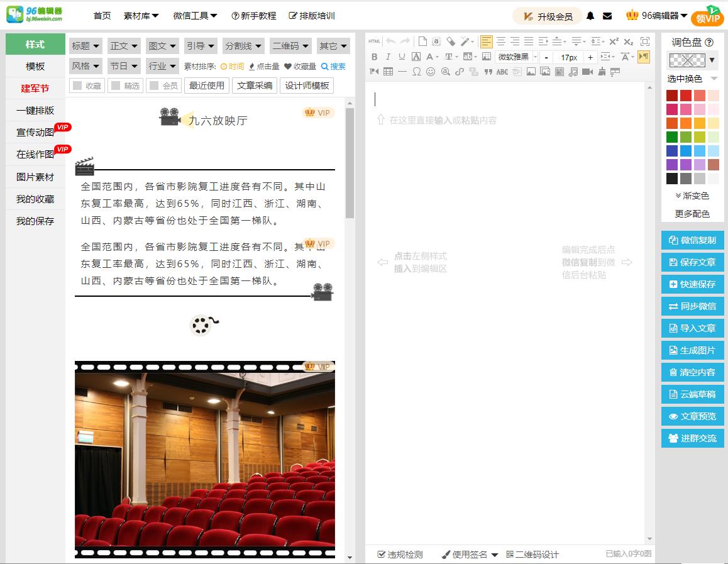Check the 收藏 filter checkbox
Image resolution: width=728 pixels, height=564 pixels.
pos(78,84)
